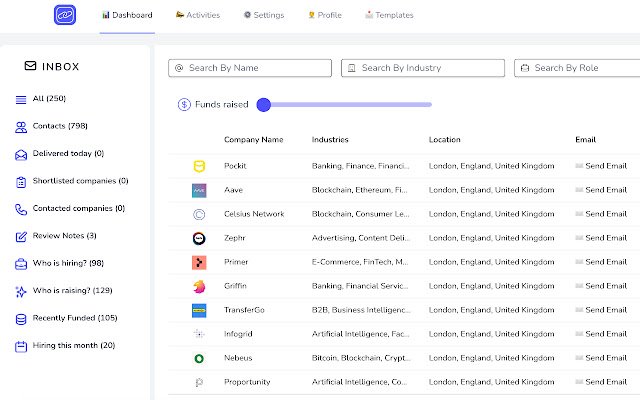This screenshot has width=640, height=400.
Task: Select the Celsius Network company name
Action: (254, 214)
